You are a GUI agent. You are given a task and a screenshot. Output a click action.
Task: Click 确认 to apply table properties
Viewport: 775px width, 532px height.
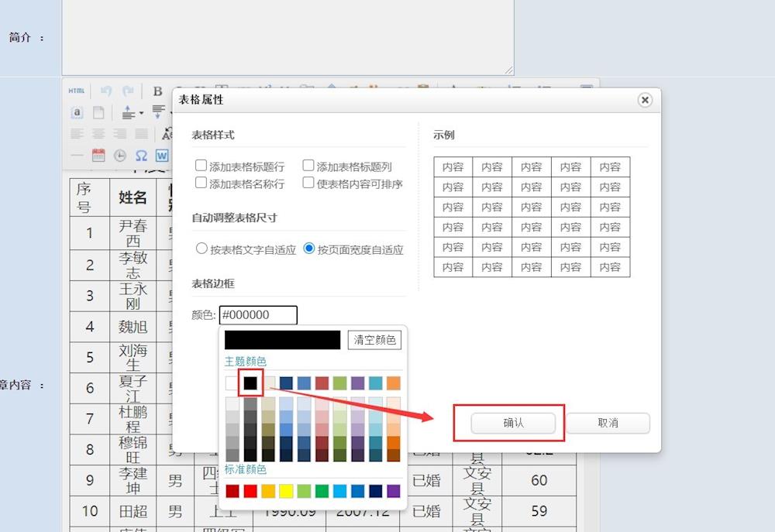click(513, 423)
